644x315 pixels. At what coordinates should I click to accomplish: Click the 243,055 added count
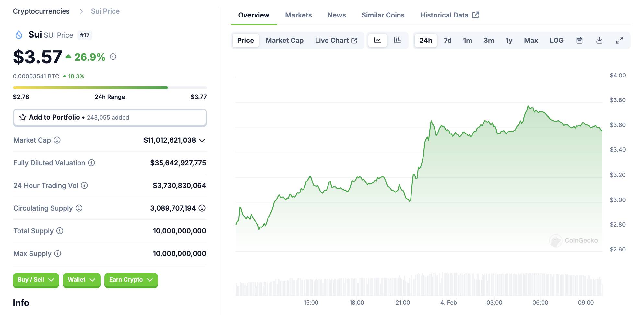click(108, 118)
